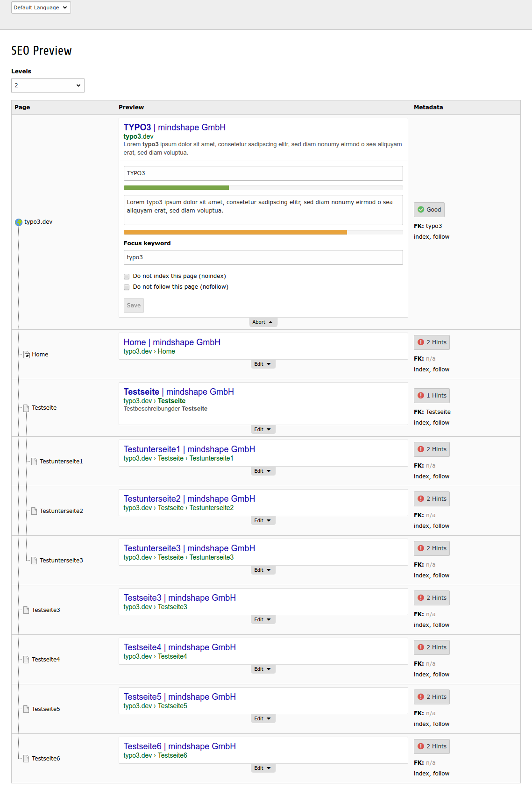Click the Save button
This screenshot has width=532, height=803.
(134, 306)
